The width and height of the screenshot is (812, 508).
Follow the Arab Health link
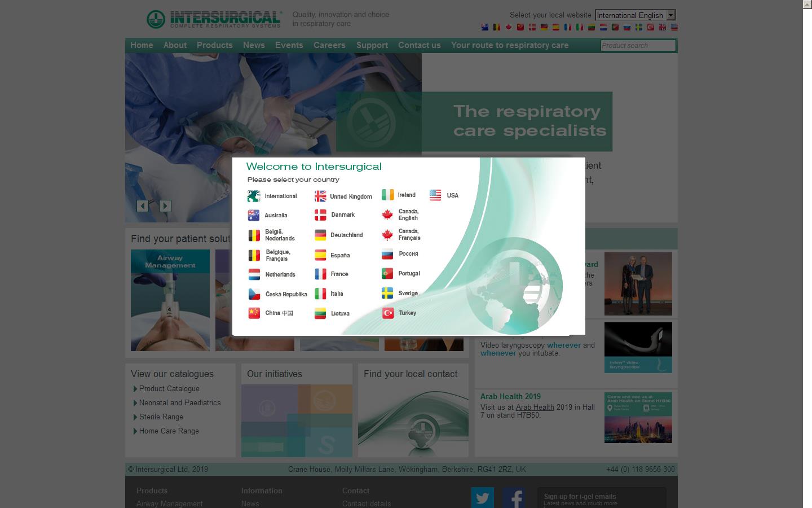pyautogui.click(x=534, y=407)
